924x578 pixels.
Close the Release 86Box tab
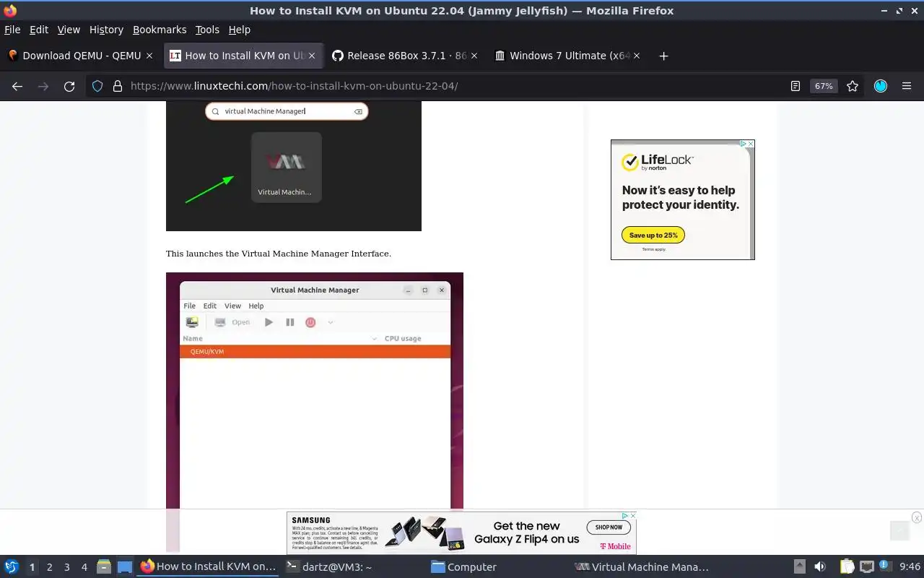(474, 56)
